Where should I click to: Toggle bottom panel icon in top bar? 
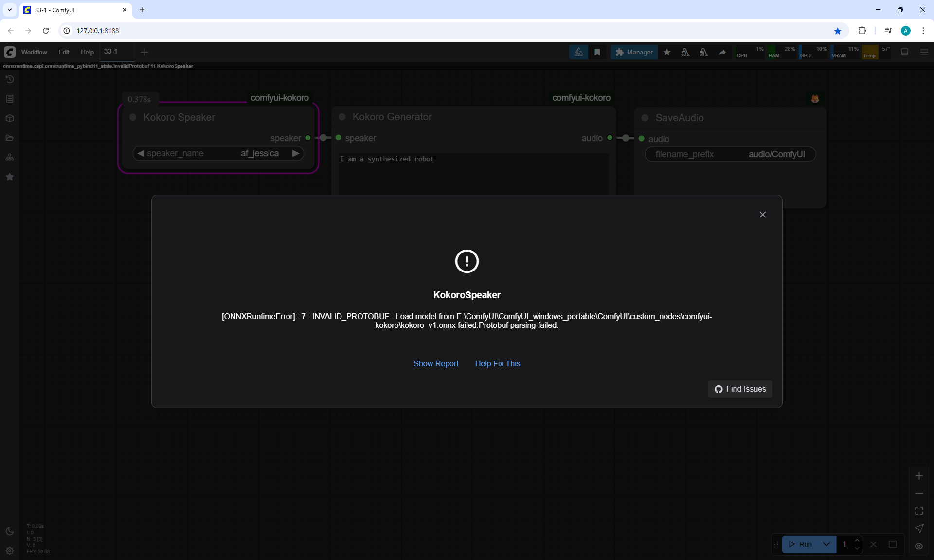pyautogui.click(x=904, y=52)
